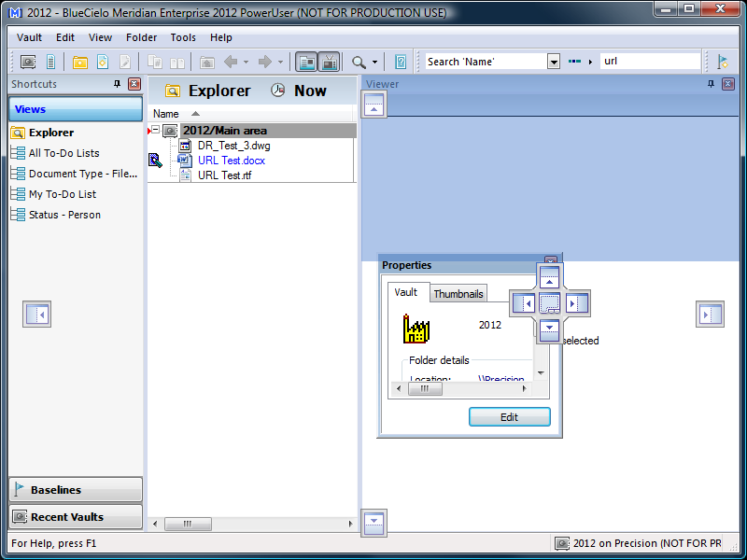This screenshot has width=747, height=560.
Task: Toggle the Properties pane toolbar button
Action: 306,62
